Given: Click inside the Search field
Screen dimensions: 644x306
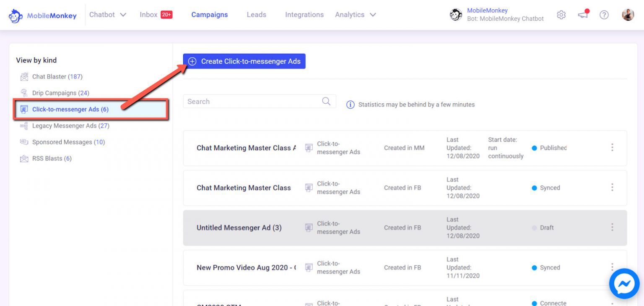Looking at the screenshot, I should (235, 101).
